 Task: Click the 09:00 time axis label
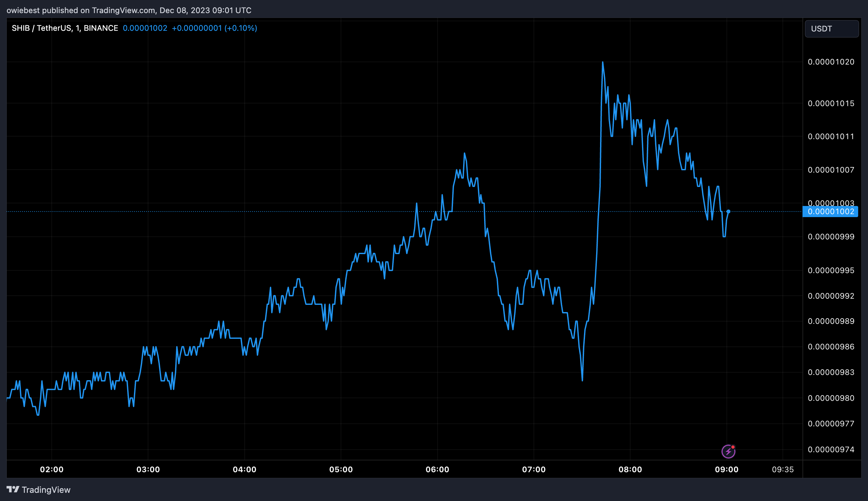coord(726,469)
